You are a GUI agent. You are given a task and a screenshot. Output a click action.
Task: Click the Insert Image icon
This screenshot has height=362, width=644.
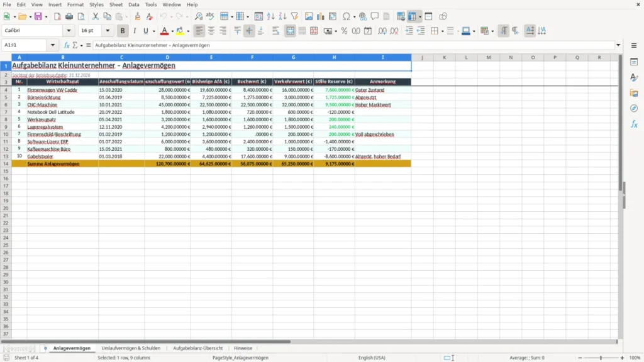309,16
